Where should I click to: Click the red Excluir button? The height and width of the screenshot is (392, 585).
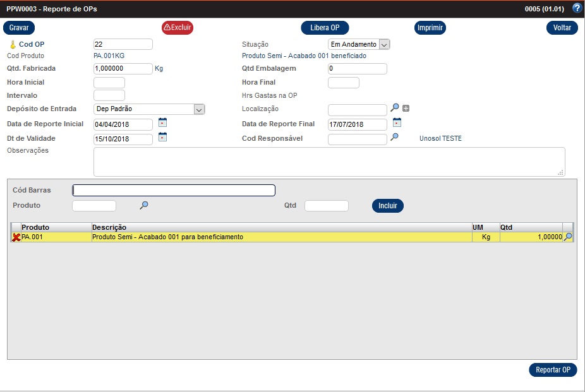[177, 28]
